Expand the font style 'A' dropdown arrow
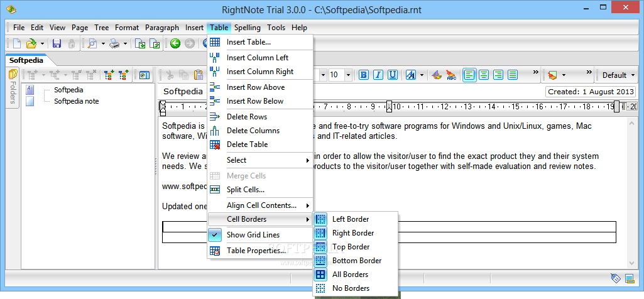The image size is (644, 299). [422, 75]
